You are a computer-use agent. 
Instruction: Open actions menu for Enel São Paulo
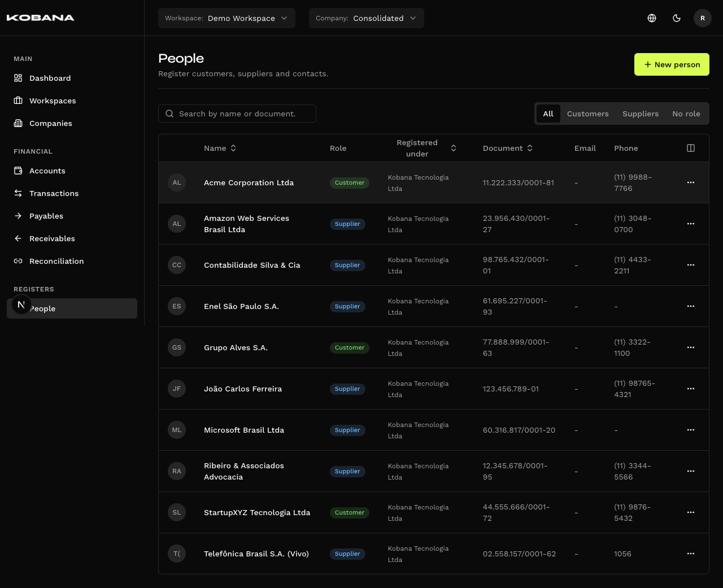coord(690,306)
